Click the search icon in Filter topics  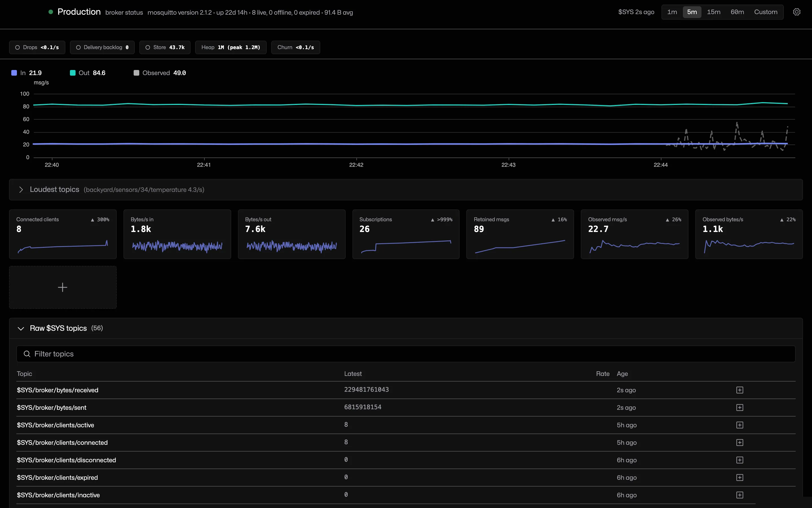tap(27, 354)
